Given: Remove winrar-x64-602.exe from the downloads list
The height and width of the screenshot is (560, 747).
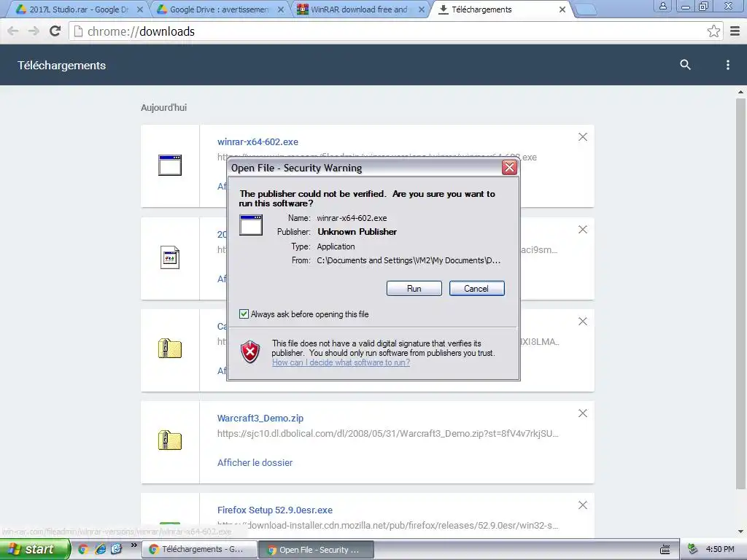Looking at the screenshot, I should 583,137.
